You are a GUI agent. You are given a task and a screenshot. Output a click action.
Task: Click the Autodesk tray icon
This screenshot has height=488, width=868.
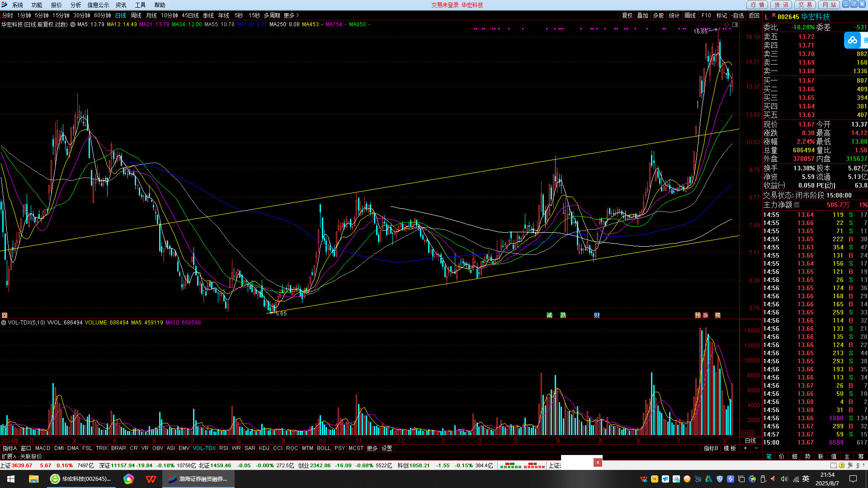[x=709, y=479]
